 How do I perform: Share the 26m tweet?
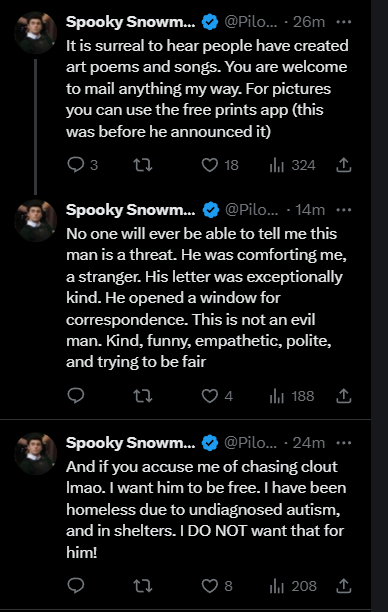(344, 165)
